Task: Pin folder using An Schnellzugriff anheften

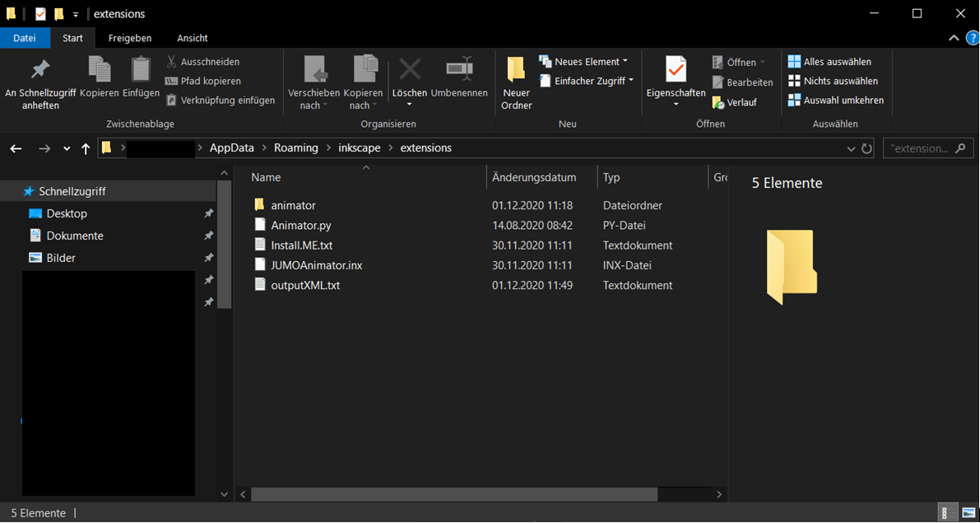Action: click(39, 82)
